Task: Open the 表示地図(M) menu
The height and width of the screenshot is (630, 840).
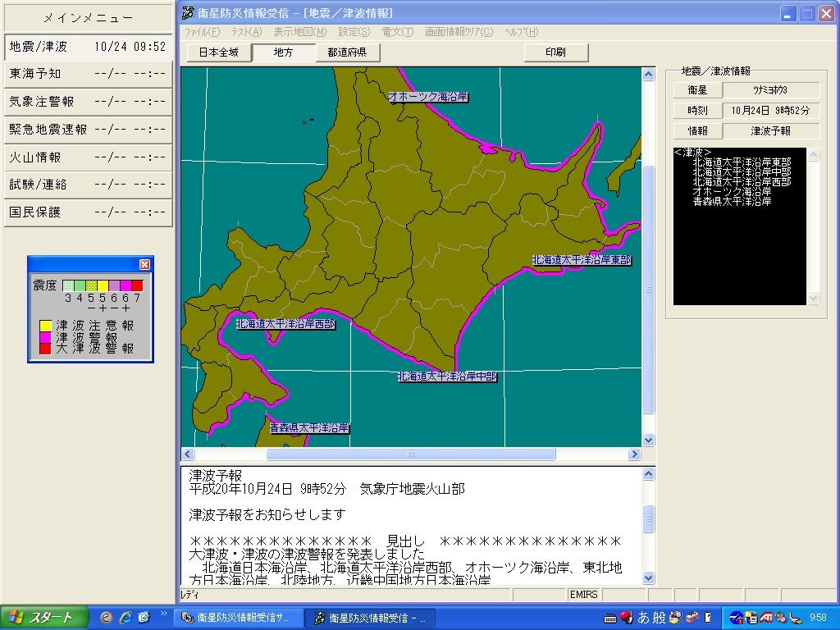Action: pos(300,32)
